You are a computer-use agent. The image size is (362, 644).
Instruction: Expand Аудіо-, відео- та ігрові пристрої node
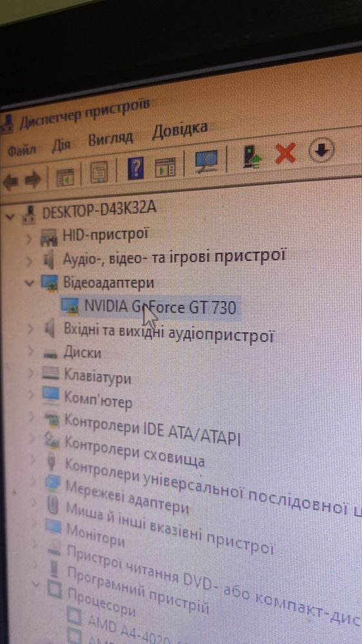coord(29,260)
